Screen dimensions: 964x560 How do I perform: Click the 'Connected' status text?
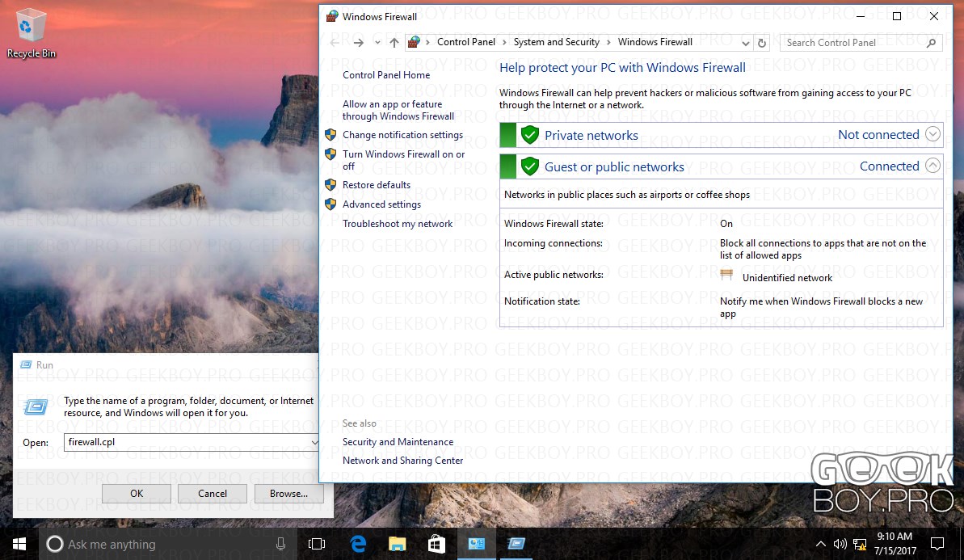click(x=889, y=166)
